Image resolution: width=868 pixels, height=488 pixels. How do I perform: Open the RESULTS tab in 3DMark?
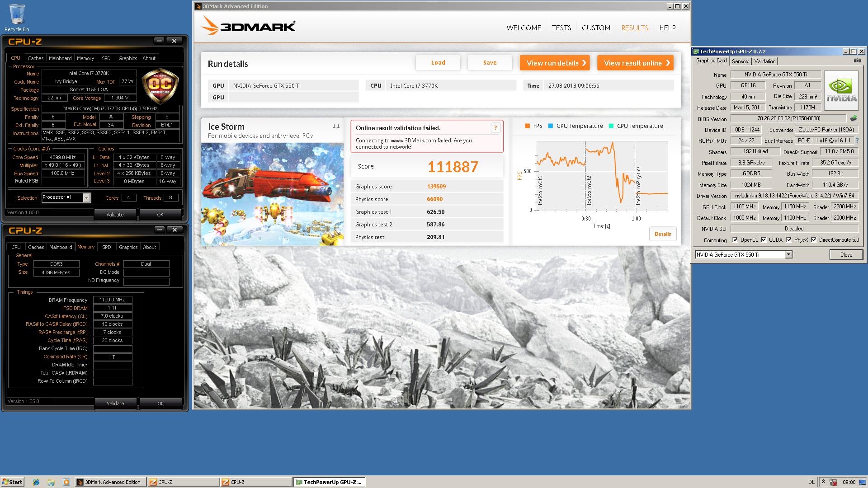635,28
